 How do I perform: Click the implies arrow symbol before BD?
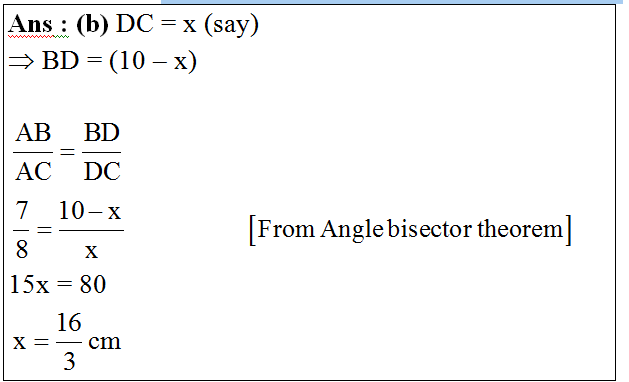(x=21, y=62)
